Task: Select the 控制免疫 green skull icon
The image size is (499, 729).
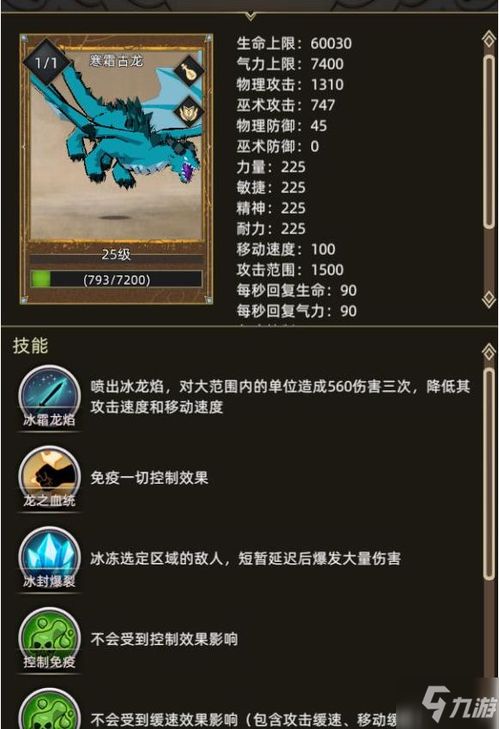Action: (49, 639)
